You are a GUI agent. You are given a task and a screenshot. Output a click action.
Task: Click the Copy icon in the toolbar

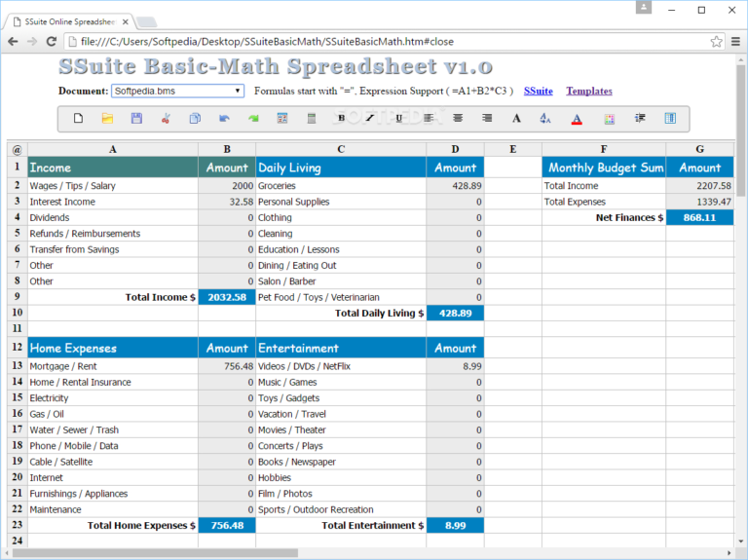tap(195, 118)
